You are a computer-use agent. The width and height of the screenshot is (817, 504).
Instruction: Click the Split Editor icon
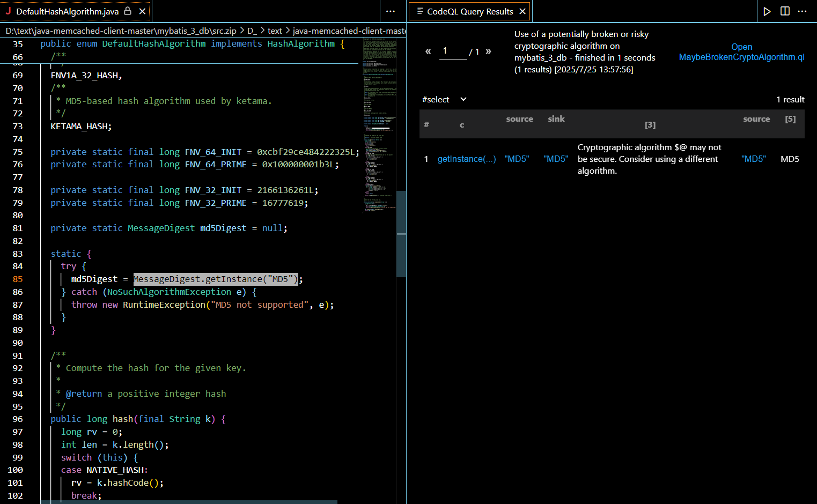(x=785, y=11)
